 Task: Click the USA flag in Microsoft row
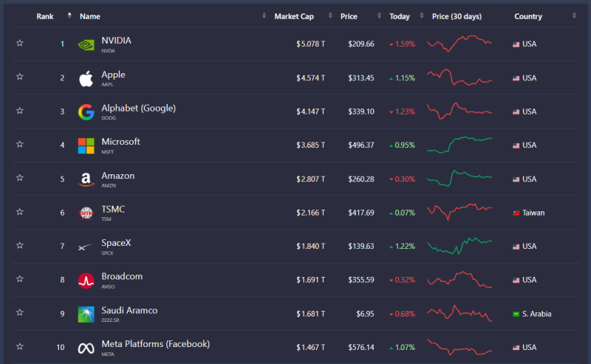(516, 146)
